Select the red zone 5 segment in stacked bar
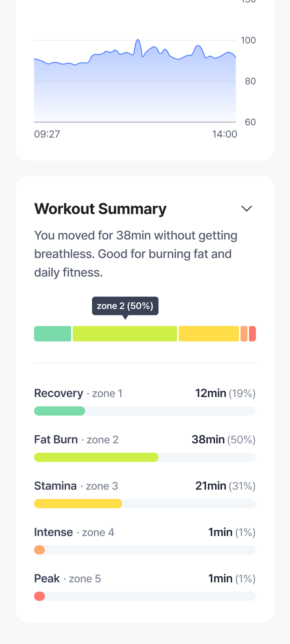This screenshot has height=644, width=290. click(x=252, y=334)
